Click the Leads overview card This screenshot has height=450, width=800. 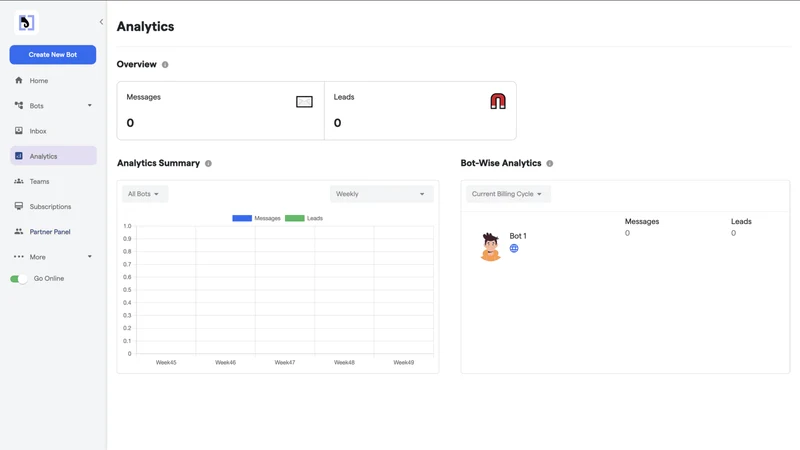click(x=420, y=111)
